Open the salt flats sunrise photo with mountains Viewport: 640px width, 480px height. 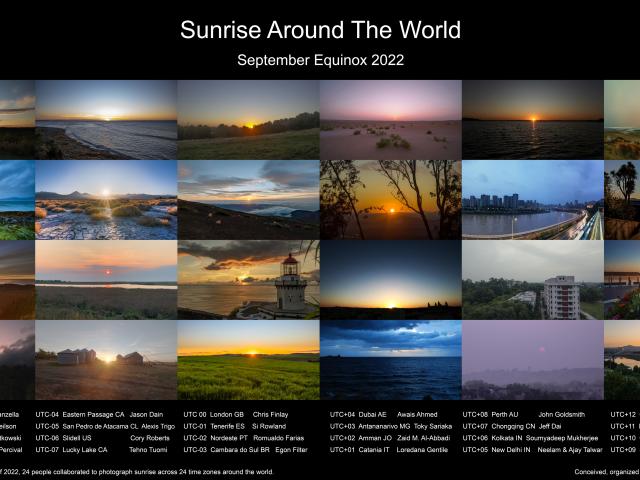tap(106, 200)
